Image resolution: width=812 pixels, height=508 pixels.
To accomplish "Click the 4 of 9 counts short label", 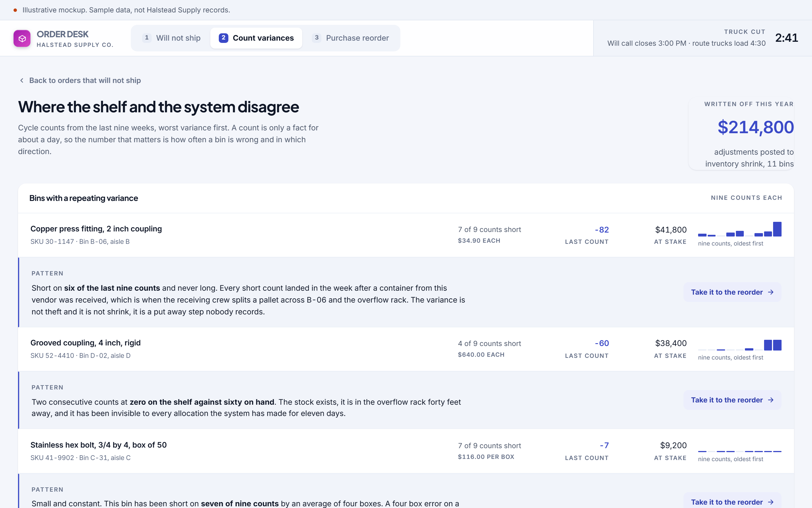I will [x=489, y=343].
